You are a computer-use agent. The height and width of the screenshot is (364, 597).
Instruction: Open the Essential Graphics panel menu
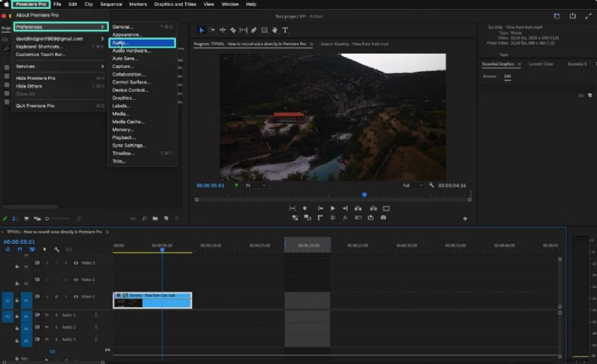tap(519, 64)
